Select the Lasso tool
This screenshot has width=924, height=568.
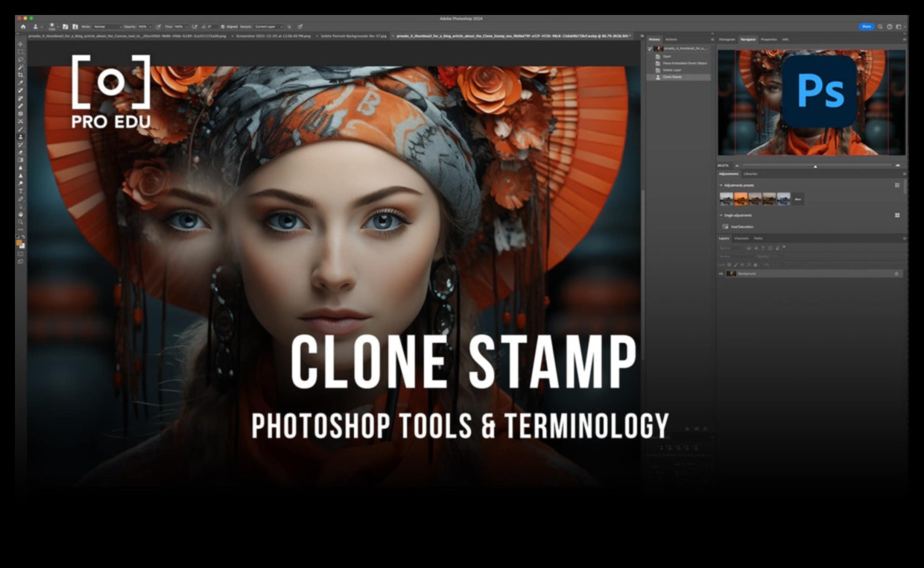pyautogui.click(x=21, y=60)
